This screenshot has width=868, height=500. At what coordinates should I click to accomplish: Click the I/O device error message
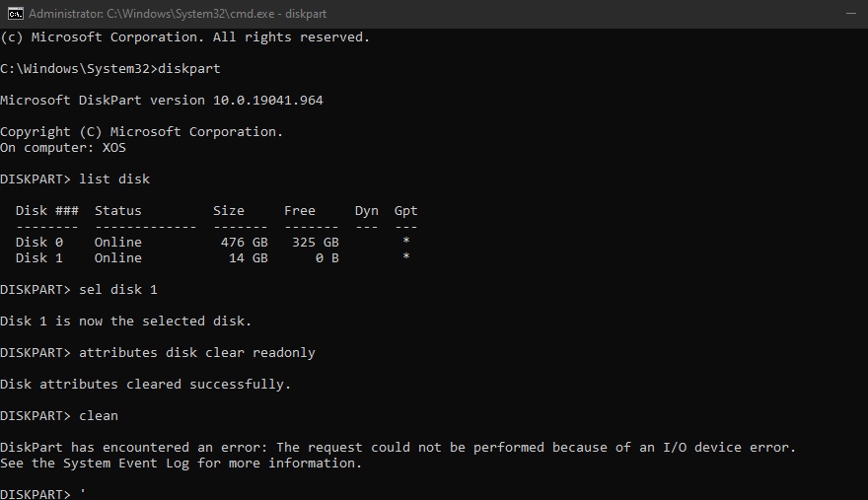tap(398, 448)
